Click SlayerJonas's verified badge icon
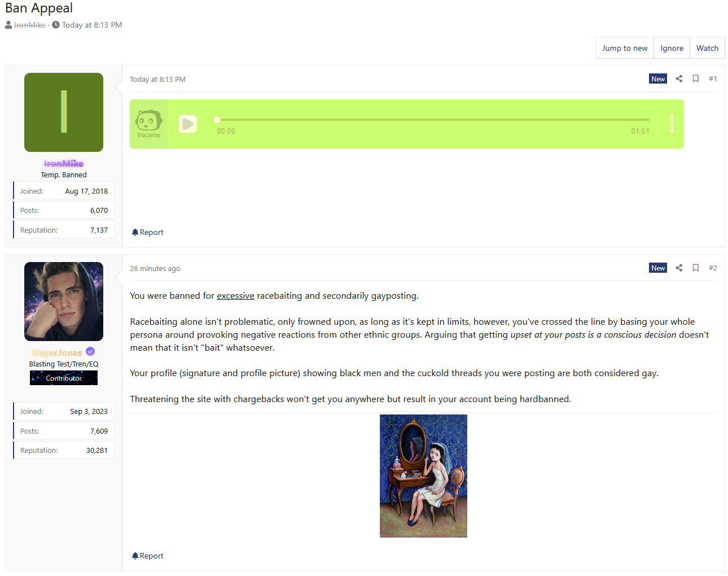Screen dimensions: 728x576 click(90, 352)
